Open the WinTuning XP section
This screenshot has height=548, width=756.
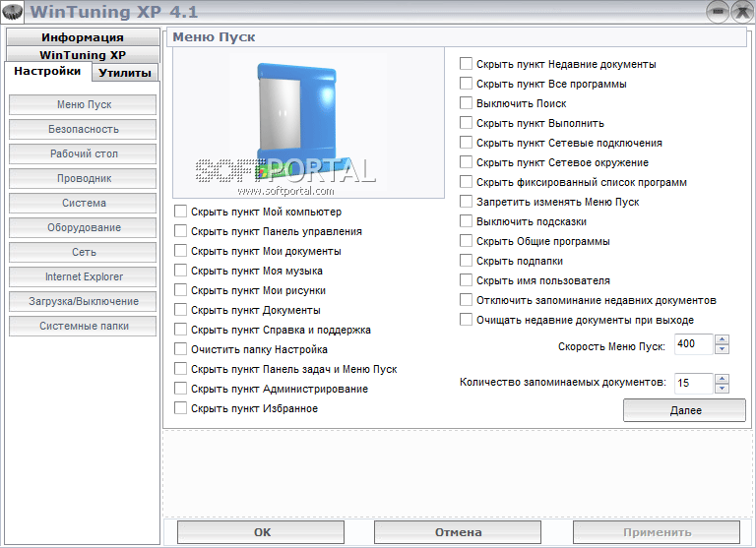[x=83, y=54]
